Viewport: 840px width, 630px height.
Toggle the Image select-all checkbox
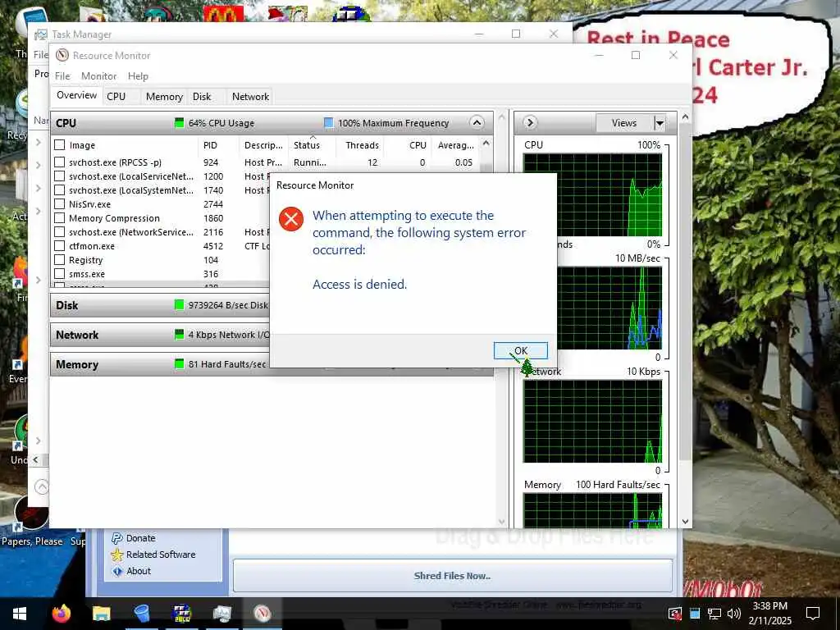pos(59,144)
